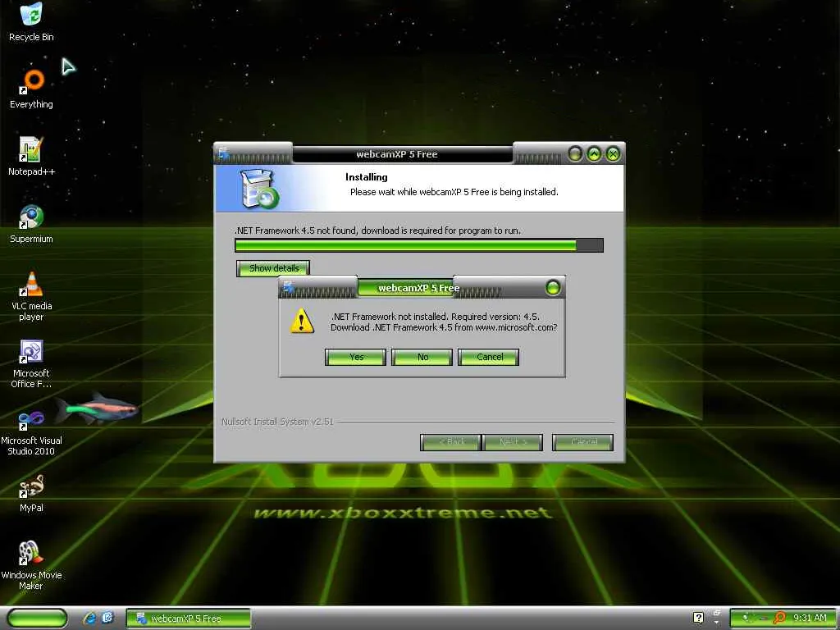The width and height of the screenshot is (840, 630).
Task: Click the installer header package icon
Action: pyautogui.click(x=259, y=189)
